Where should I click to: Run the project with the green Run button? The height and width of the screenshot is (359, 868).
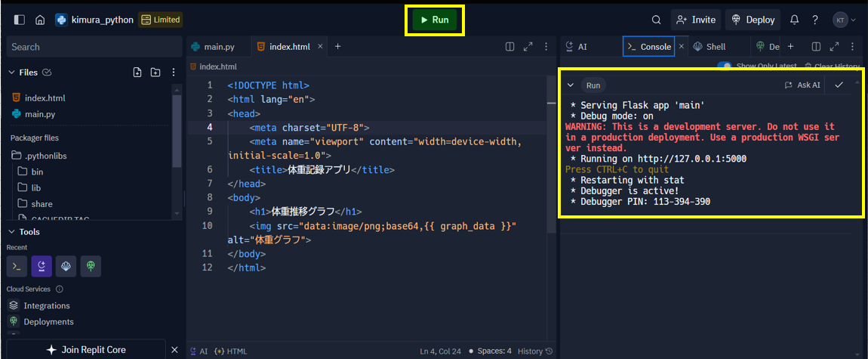[x=435, y=20]
